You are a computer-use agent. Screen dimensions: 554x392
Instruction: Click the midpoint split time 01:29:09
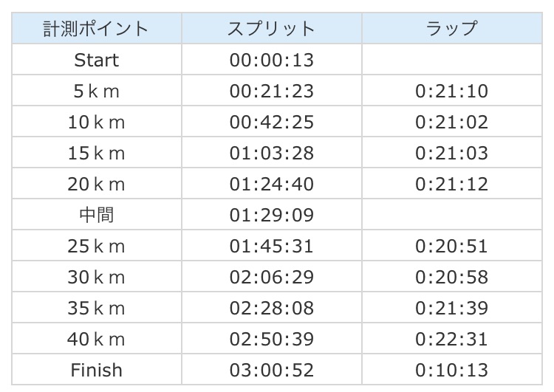point(271,215)
